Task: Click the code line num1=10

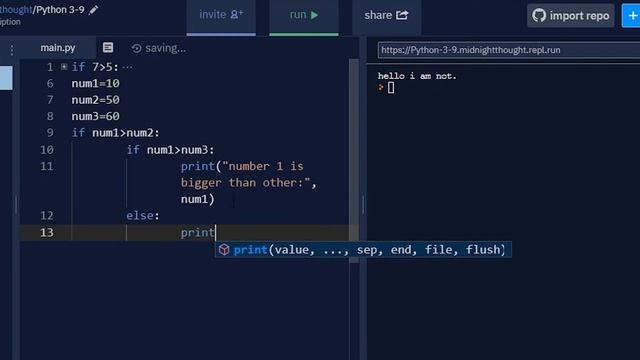Action: pos(96,83)
